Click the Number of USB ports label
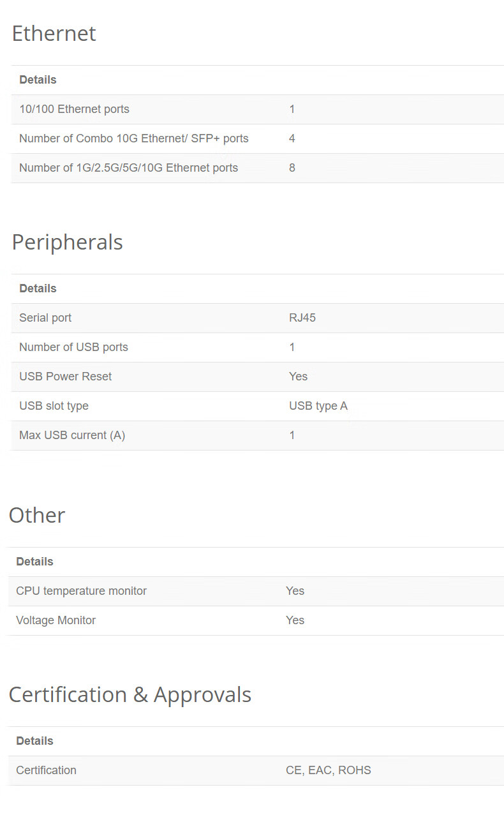Viewport: 504px width, 822px height. pos(73,347)
